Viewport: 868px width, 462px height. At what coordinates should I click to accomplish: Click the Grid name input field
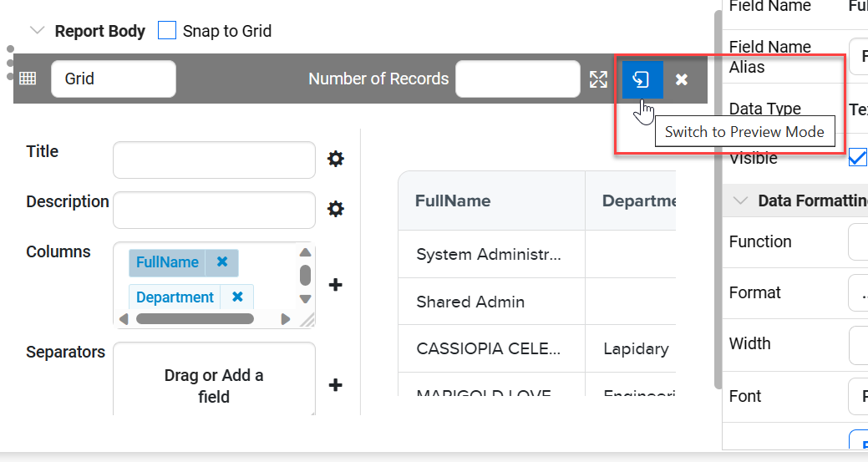[114, 79]
